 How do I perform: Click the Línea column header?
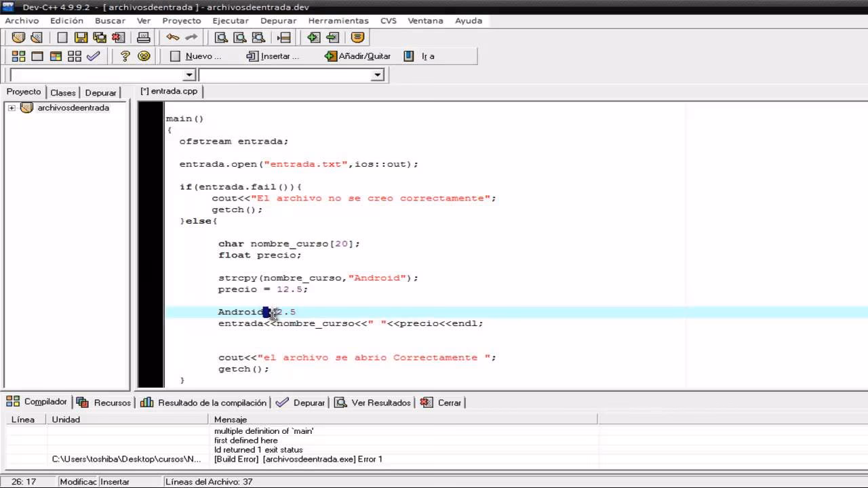click(26, 420)
